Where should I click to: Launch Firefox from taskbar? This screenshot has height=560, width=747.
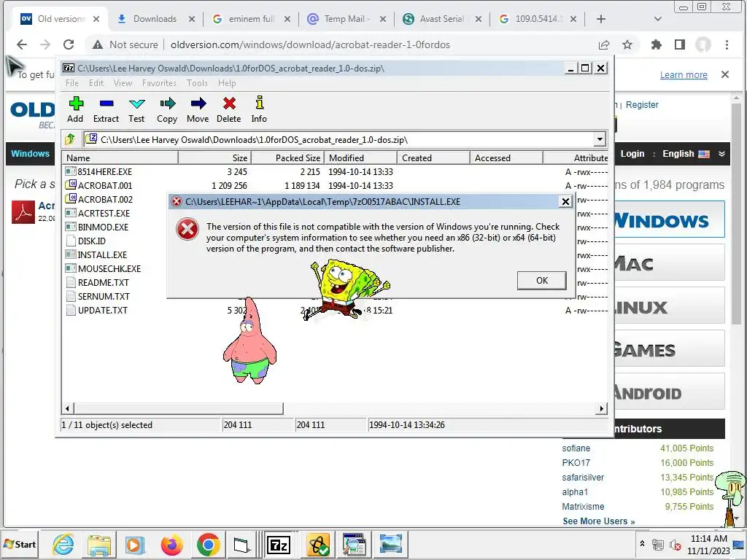coord(172,544)
